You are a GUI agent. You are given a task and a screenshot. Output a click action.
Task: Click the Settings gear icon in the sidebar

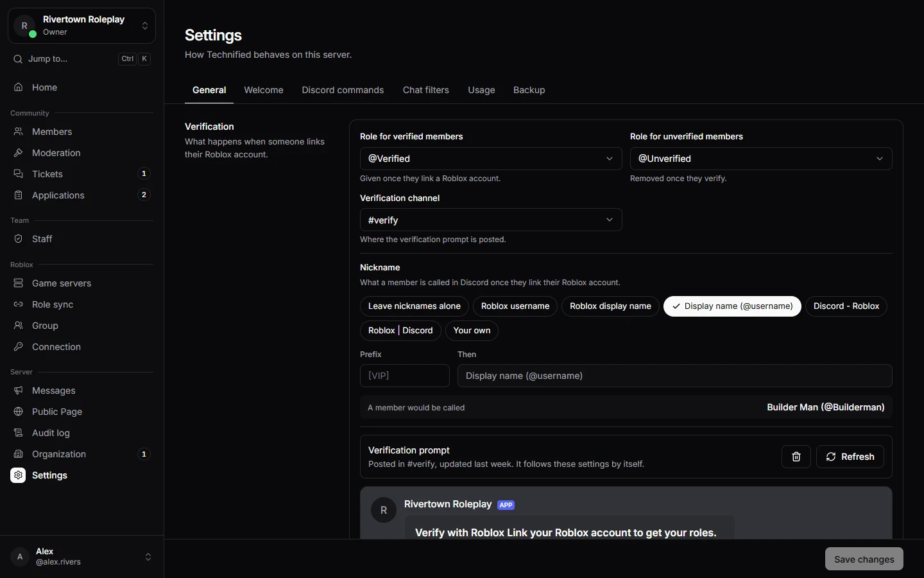(18, 475)
